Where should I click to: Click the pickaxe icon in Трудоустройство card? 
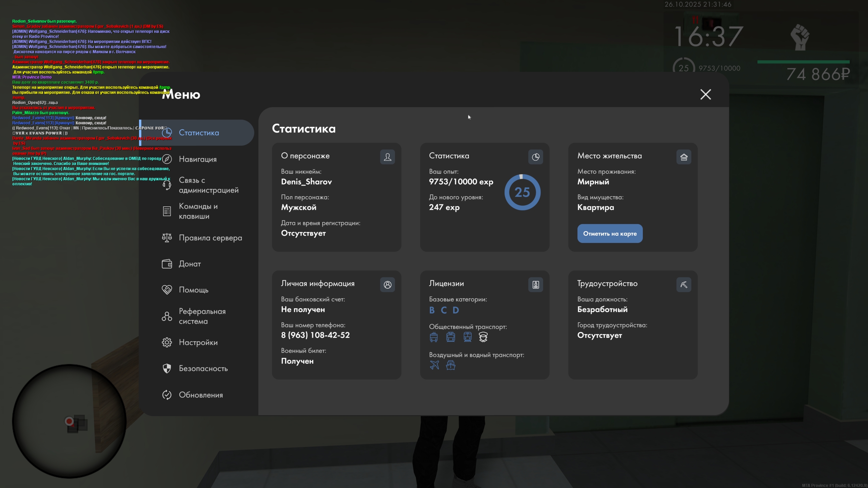pyautogui.click(x=684, y=285)
